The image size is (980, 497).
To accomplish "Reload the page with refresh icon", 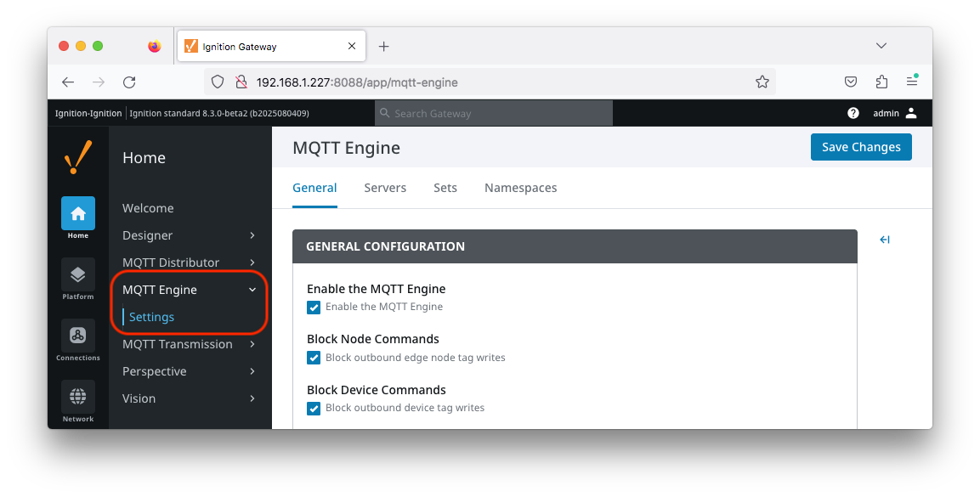I will pos(129,82).
